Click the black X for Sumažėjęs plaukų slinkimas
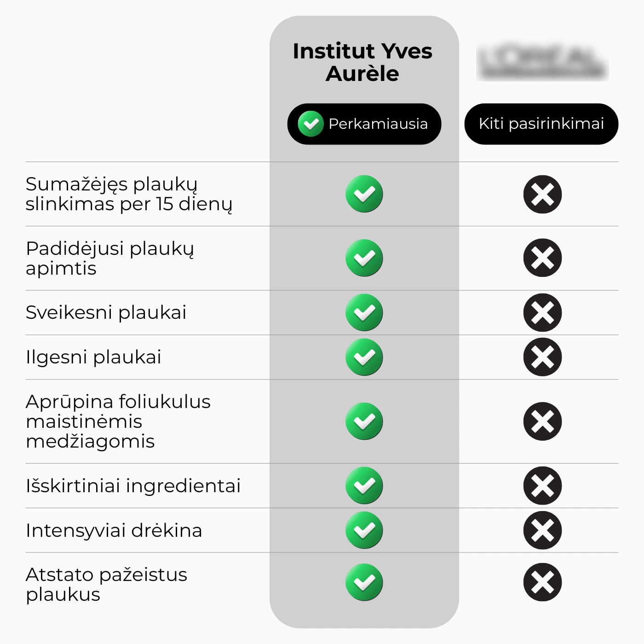644x644 pixels. pos(542,194)
